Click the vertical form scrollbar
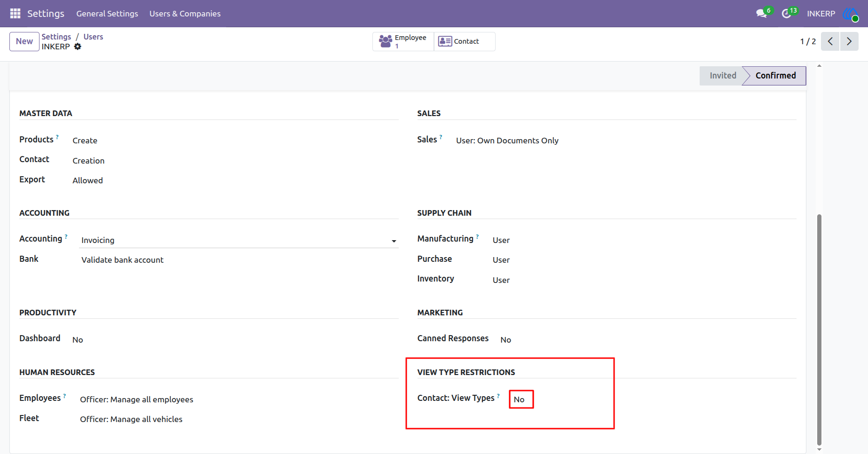 819,329
